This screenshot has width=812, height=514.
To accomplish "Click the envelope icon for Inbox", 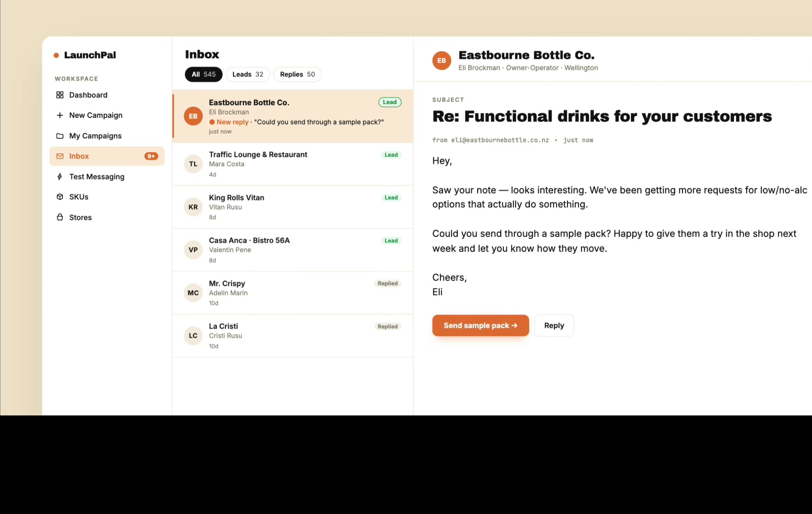I will (x=60, y=156).
